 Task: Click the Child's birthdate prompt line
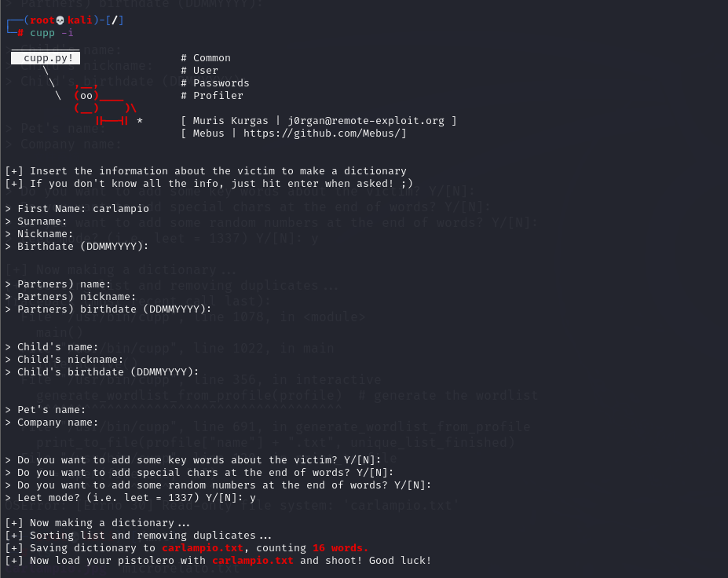pyautogui.click(x=101, y=372)
